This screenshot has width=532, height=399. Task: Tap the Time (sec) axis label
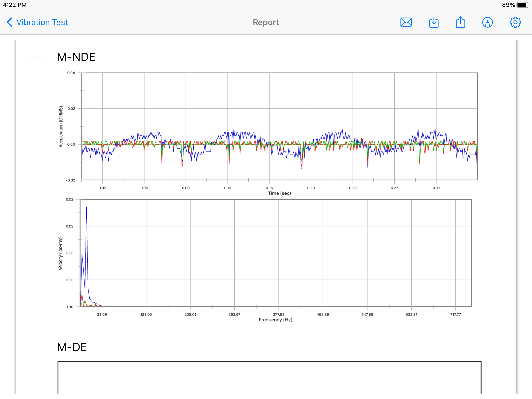(280, 193)
